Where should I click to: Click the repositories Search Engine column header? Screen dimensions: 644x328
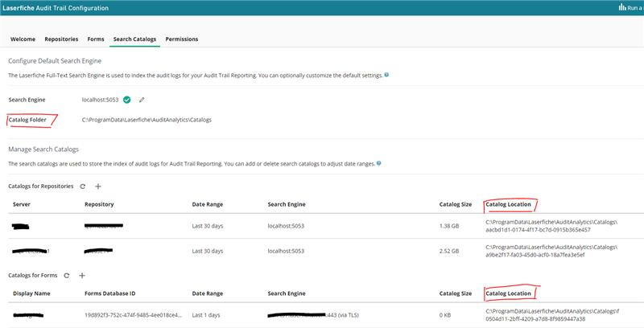tap(287, 204)
